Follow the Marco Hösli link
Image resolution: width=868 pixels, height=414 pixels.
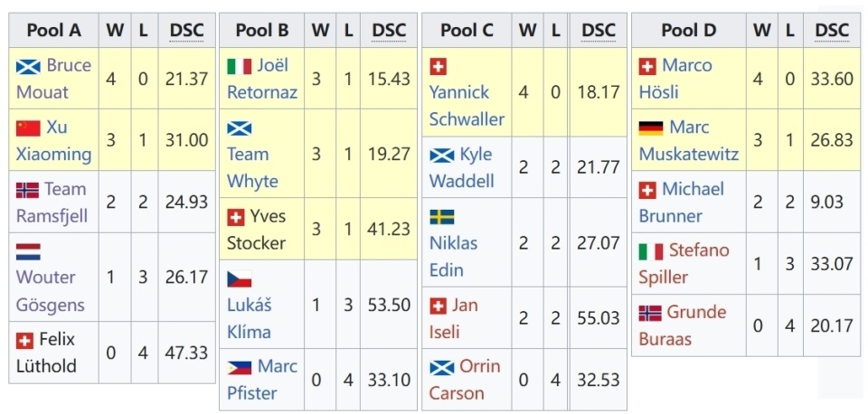click(x=676, y=78)
